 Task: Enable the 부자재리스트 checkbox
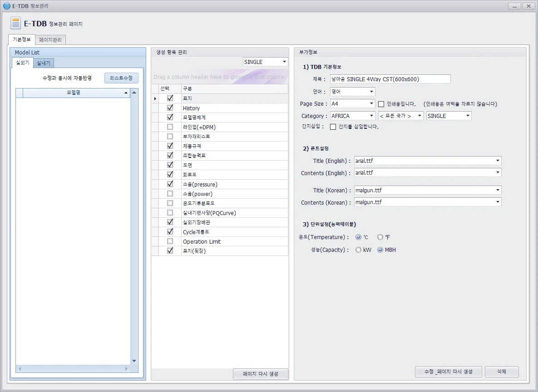[x=170, y=137]
